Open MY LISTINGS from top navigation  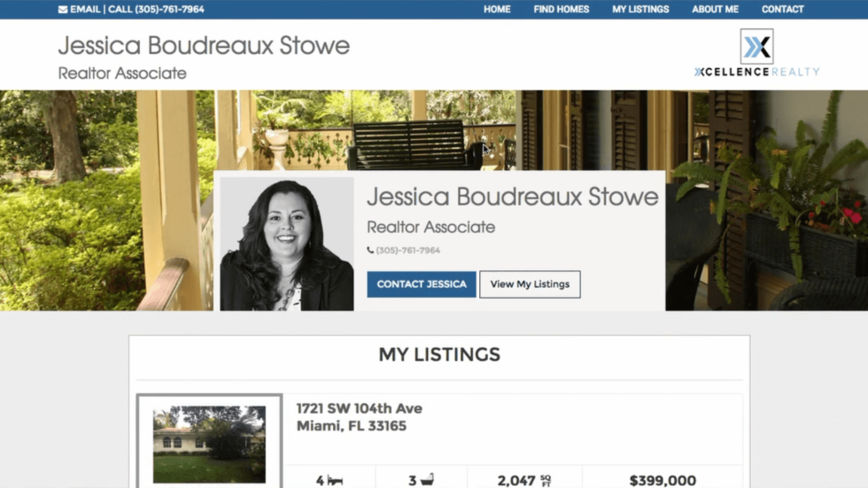pyautogui.click(x=640, y=10)
